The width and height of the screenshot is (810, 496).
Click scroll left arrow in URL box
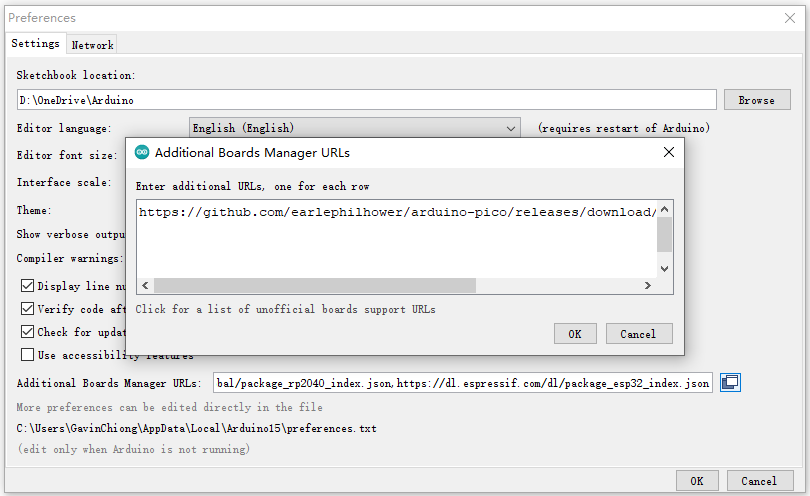pyautogui.click(x=145, y=286)
